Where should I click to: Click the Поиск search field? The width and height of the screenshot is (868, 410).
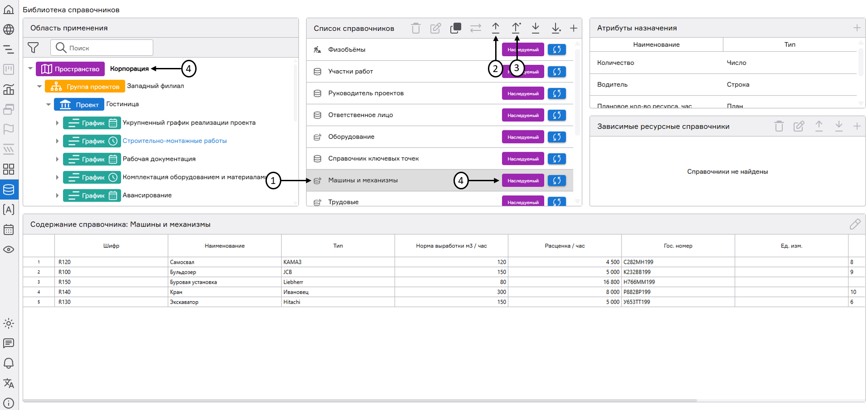pyautogui.click(x=109, y=48)
